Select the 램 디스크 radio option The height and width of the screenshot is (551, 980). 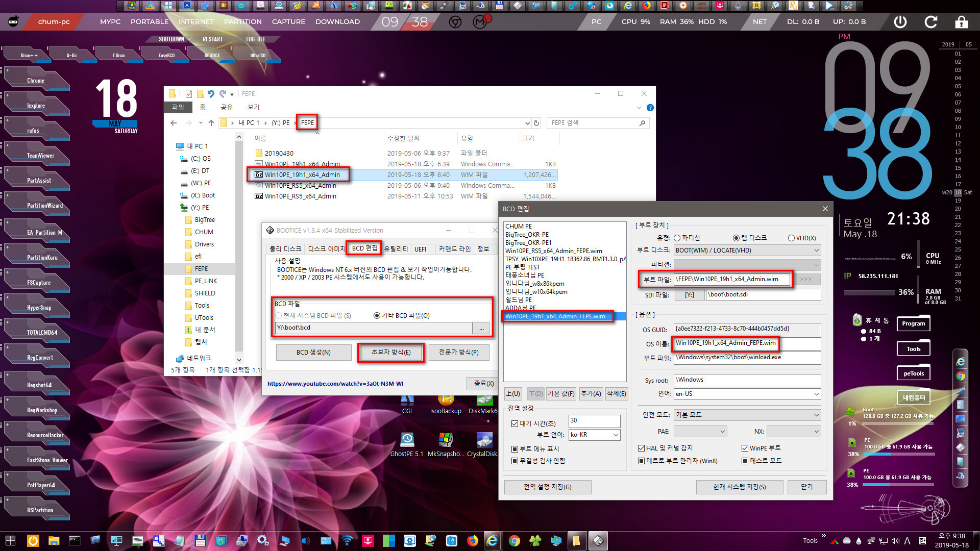point(736,238)
